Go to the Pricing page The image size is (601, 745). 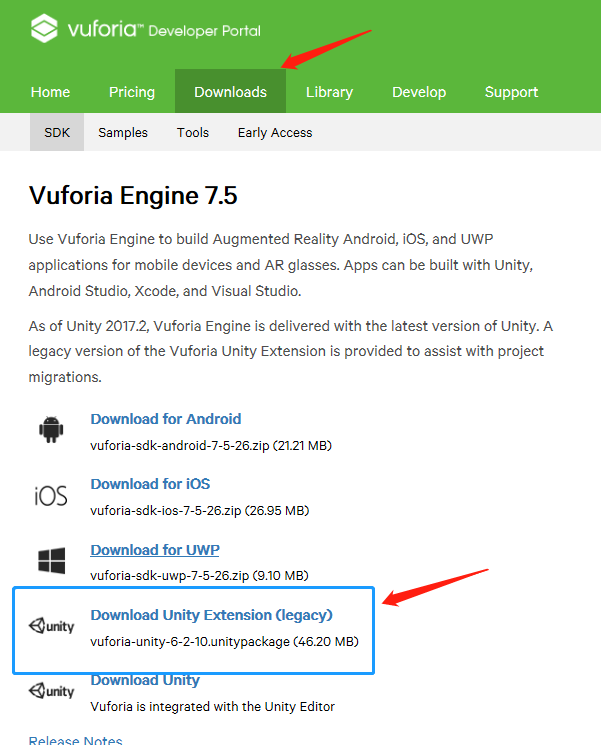(x=132, y=92)
